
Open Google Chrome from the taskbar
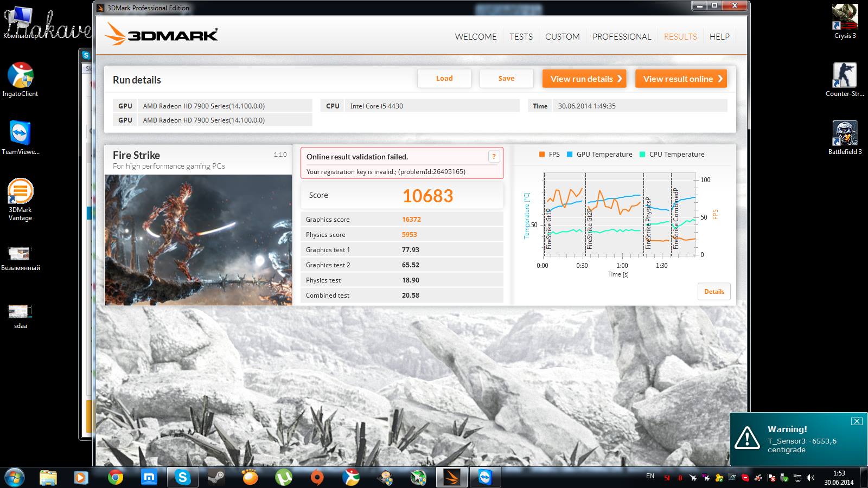point(115,478)
